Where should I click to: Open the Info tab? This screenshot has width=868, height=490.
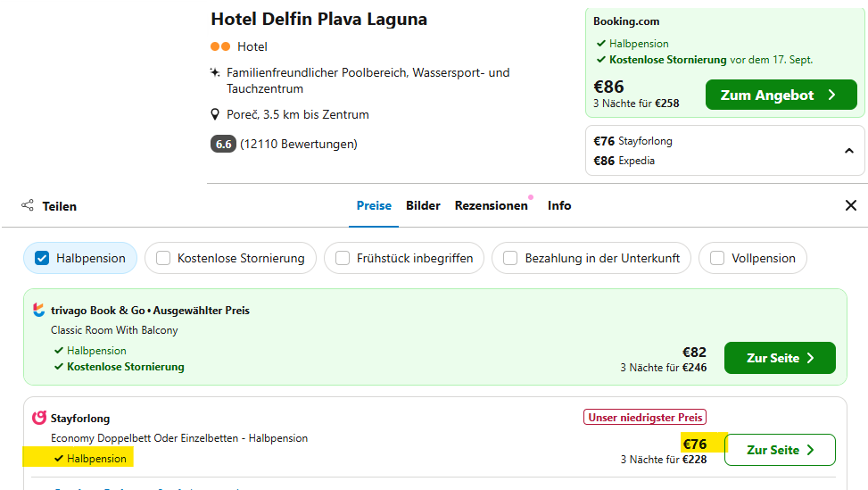[x=559, y=205]
